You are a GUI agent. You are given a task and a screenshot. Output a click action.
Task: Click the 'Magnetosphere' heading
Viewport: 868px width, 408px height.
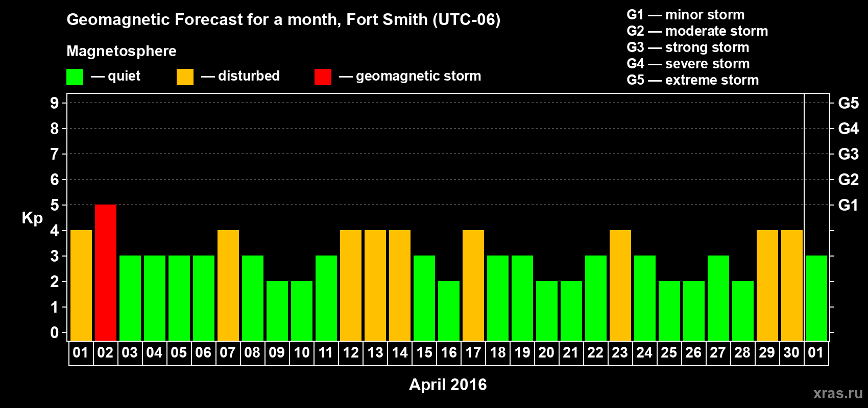click(122, 51)
